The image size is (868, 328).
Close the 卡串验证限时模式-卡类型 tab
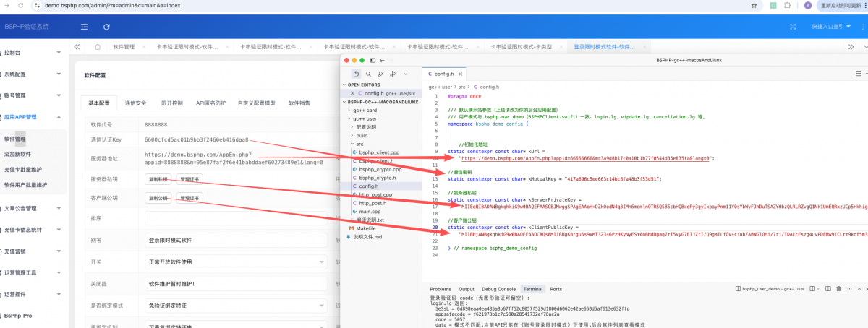pos(561,47)
